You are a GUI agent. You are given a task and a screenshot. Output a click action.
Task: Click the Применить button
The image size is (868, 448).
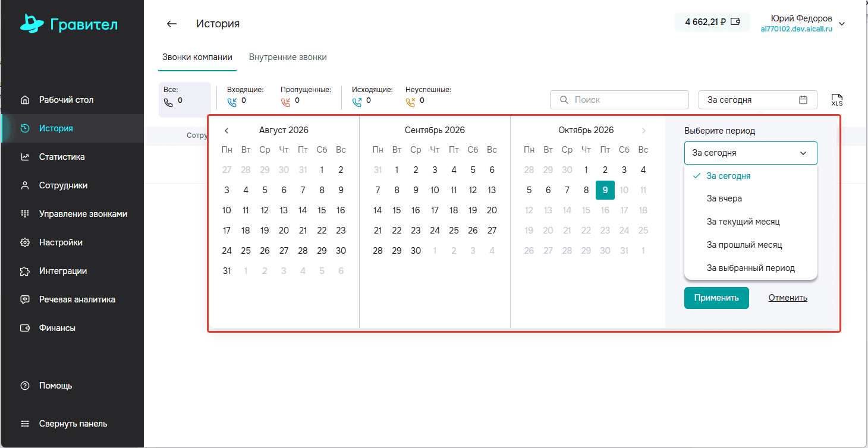(x=716, y=298)
